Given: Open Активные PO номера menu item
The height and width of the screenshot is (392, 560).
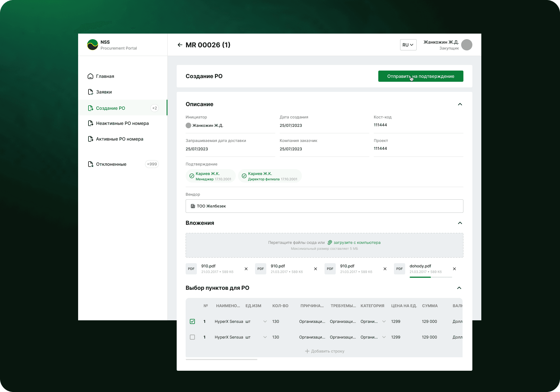Looking at the screenshot, I should [120, 139].
